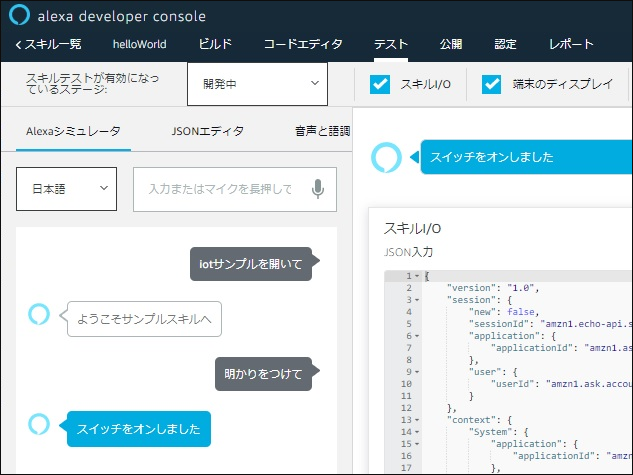Click the Alexa ring logo in header
Viewport: 633px width, 475px height.
coord(19,15)
